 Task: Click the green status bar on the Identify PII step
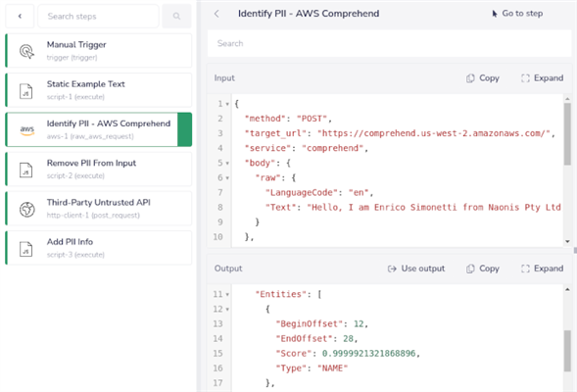(x=184, y=129)
